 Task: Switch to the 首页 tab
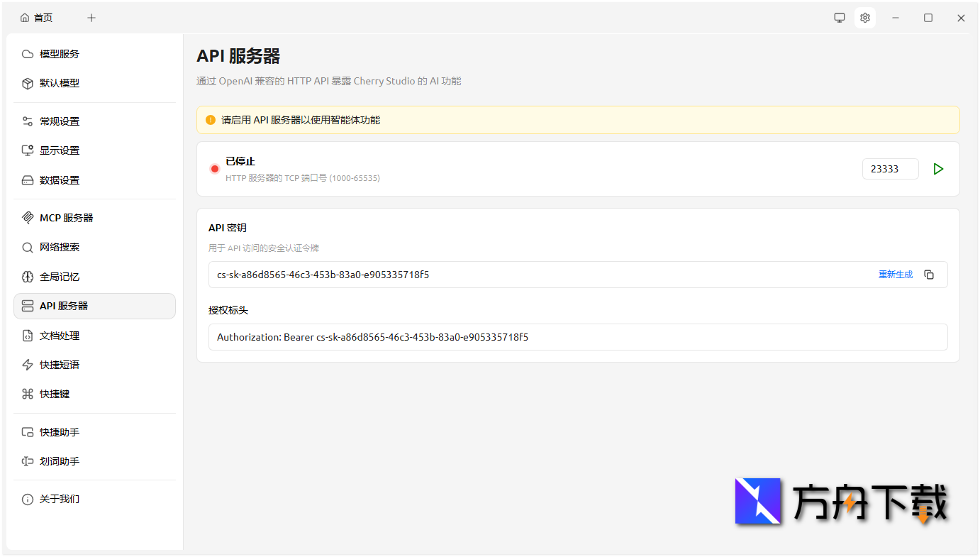coord(36,17)
